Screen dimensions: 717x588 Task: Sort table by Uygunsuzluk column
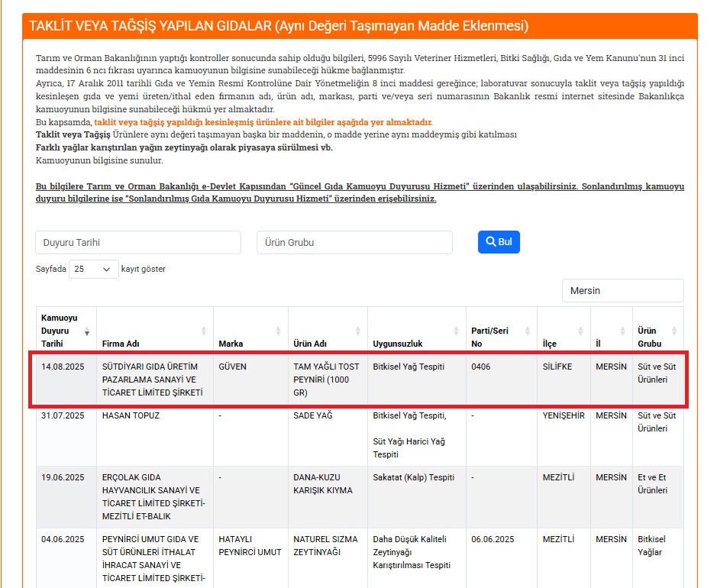417,331
